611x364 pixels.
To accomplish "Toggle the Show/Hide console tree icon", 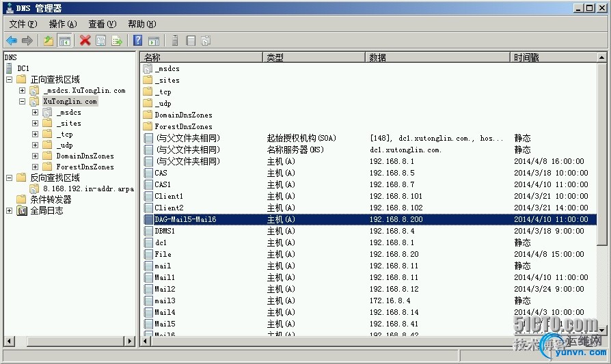I will coord(64,40).
